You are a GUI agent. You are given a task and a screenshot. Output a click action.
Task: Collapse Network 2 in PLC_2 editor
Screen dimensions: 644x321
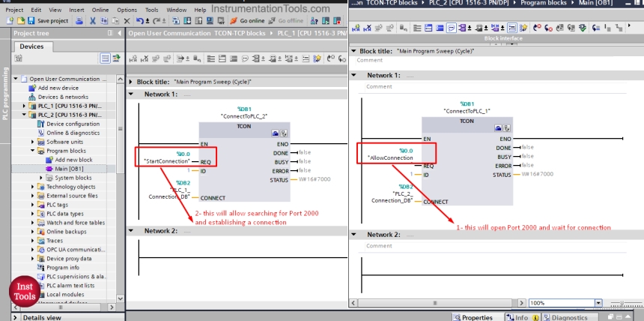point(353,235)
